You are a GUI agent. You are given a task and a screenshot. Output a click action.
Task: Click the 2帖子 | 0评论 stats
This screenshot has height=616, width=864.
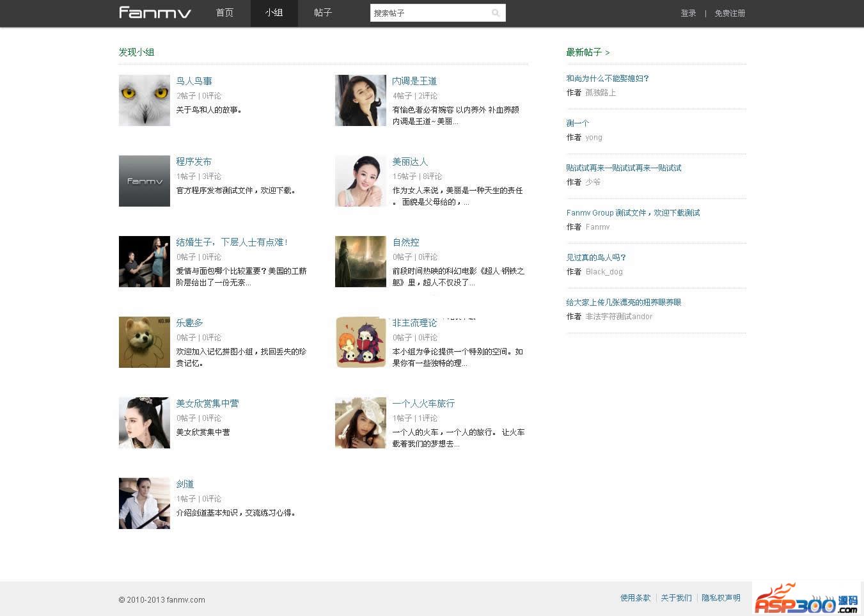coord(199,96)
